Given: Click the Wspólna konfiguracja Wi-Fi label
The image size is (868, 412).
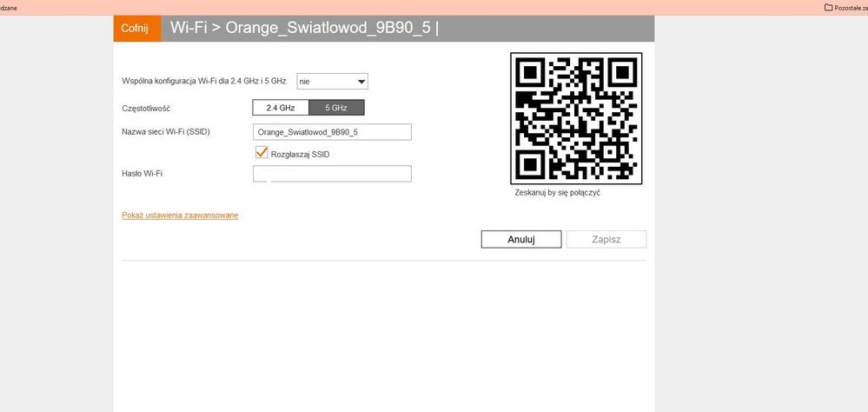Looking at the screenshot, I should (203, 81).
